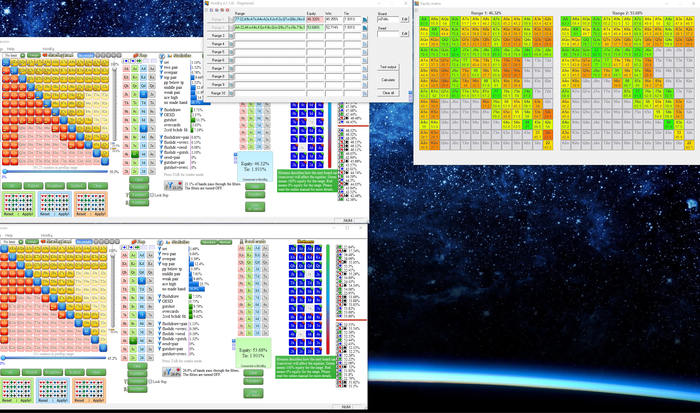
Task: Click the Calculate button in HoldEq
Action: coord(388,80)
